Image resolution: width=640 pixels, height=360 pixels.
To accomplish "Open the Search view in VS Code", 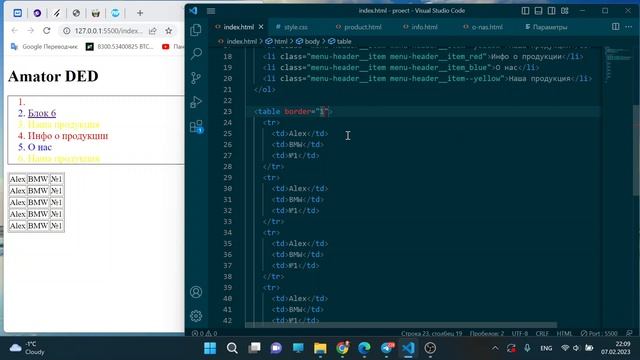I will click(x=196, y=53).
